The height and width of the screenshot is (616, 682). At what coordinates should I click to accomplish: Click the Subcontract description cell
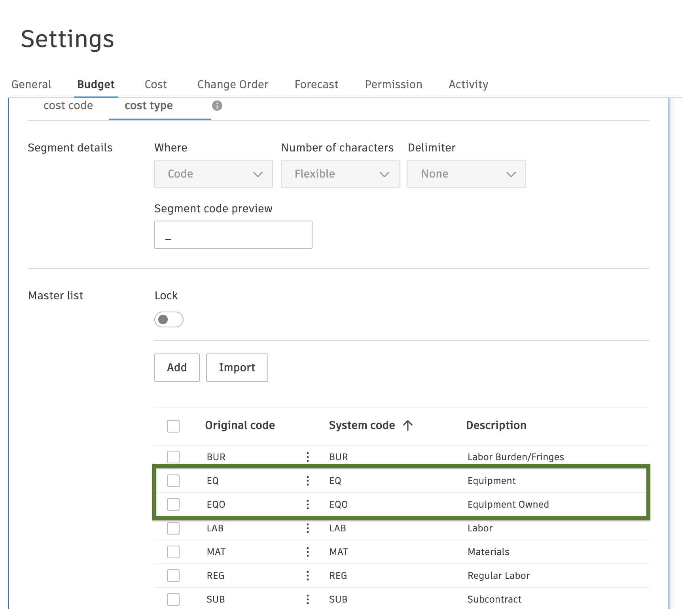(x=494, y=599)
